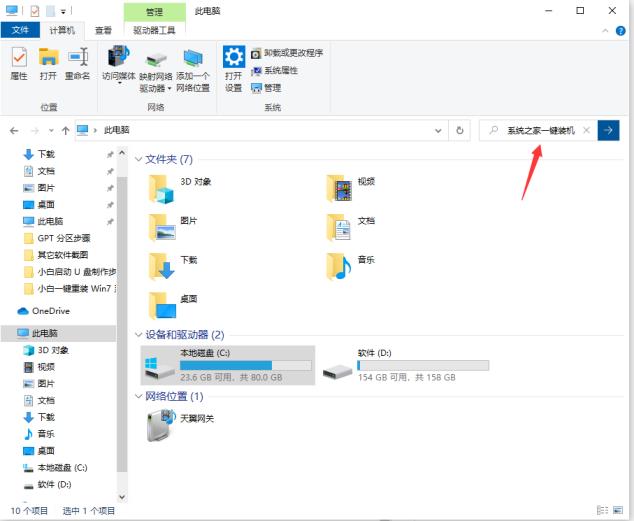This screenshot has height=521, width=634.
Task: Collapse the 文件夹 (7) group
Action: 139,159
